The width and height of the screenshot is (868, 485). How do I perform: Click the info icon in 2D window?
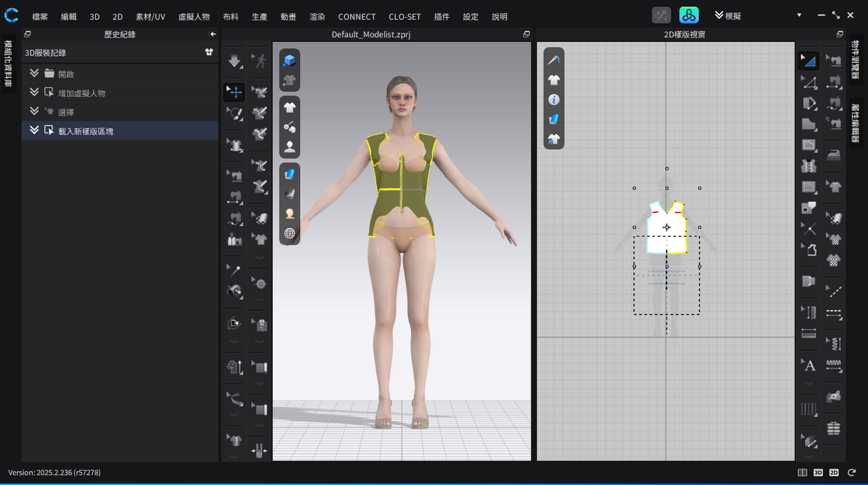(x=554, y=100)
